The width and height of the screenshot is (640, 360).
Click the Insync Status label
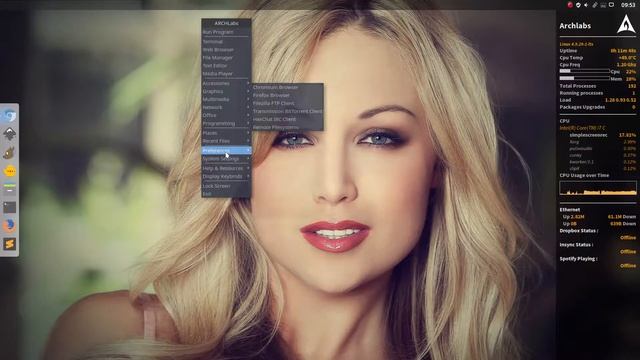576,244
